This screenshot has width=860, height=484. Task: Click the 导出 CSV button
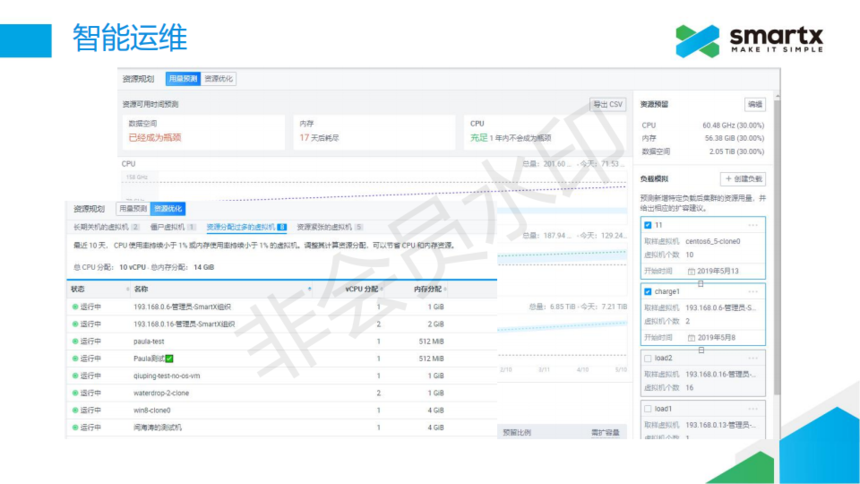[x=608, y=104]
